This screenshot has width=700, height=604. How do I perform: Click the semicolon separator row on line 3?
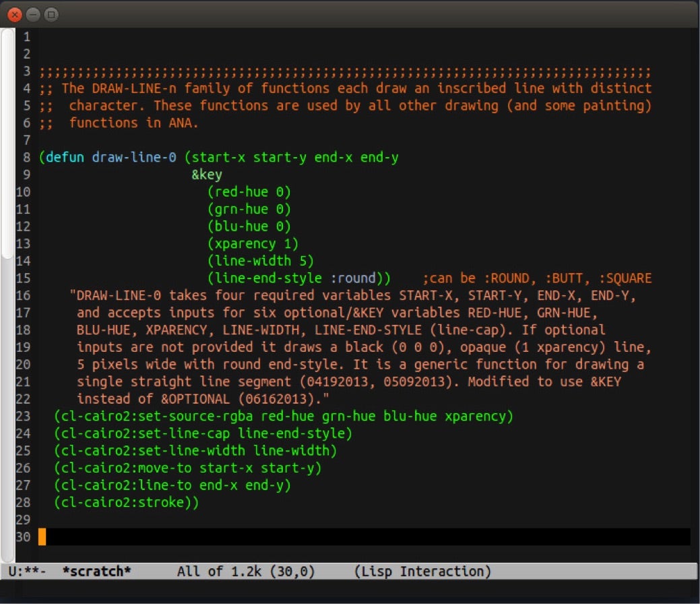[345, 71]
